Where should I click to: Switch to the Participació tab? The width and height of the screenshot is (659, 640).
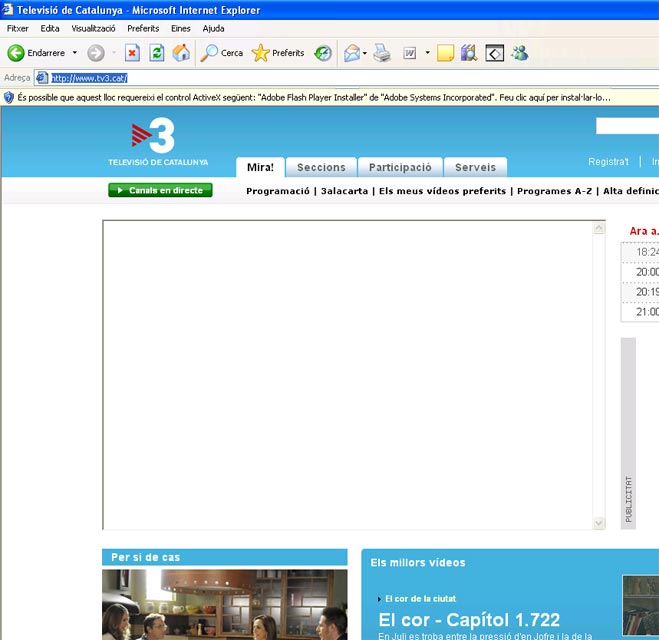(x=400, y=167)
